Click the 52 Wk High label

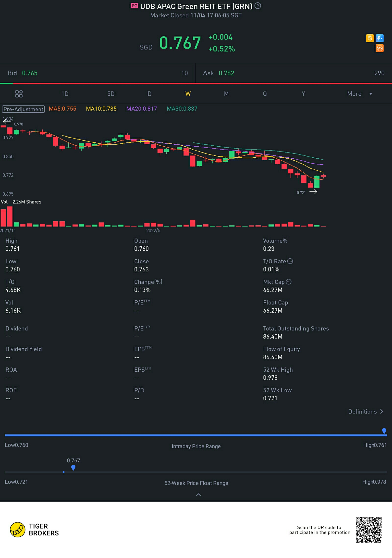click(278, 370)
